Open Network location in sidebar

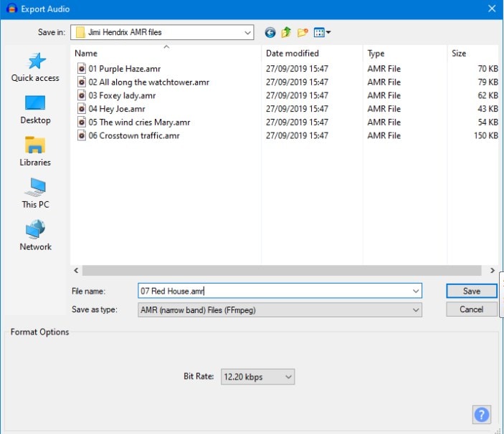pyautogui.click(x=35, y=235)
